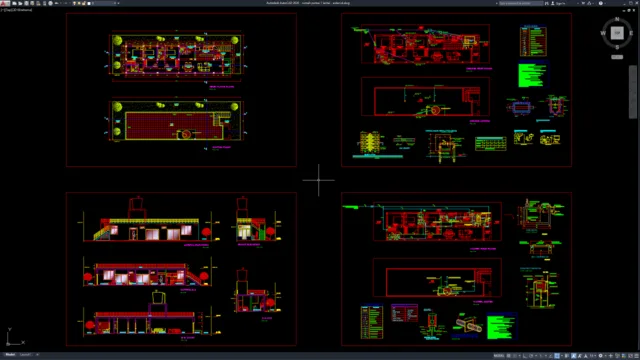The image size is (640, 360).
Task: Open the AutoCAD application menu logo
Action: click(5, 3)
